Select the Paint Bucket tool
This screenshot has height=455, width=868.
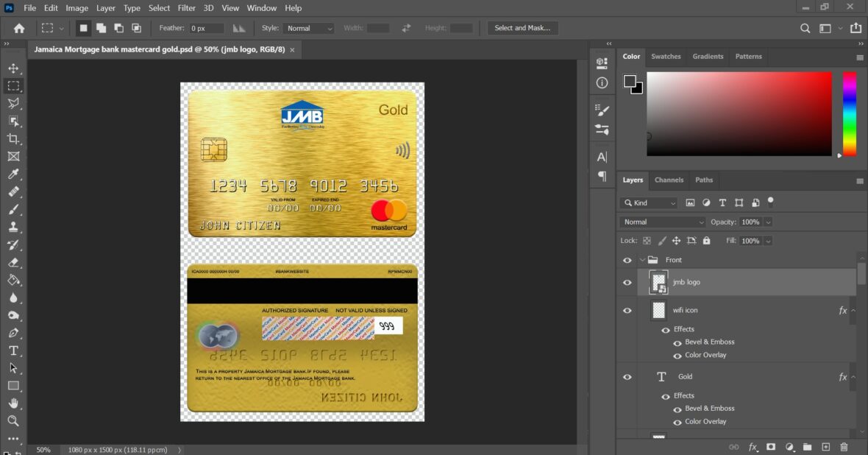(x=13, y=280)
